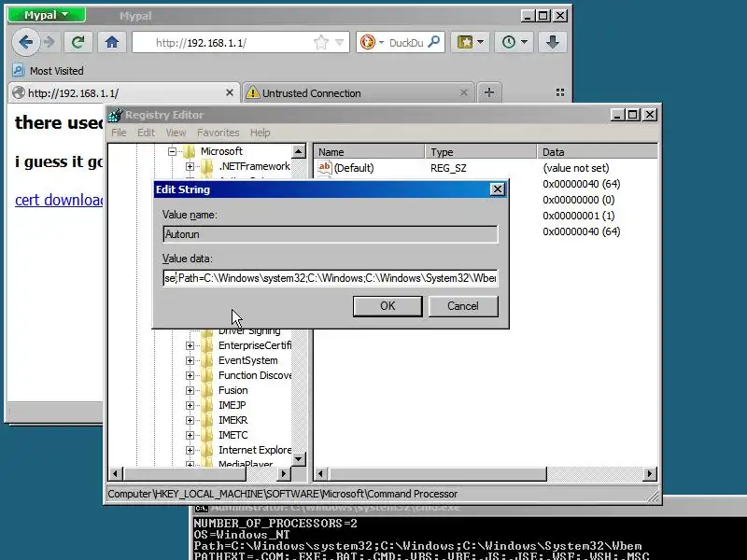Viewport: 747px width, 560px height.
Task: Reload the page in Mypal
Action: [78, 42]
